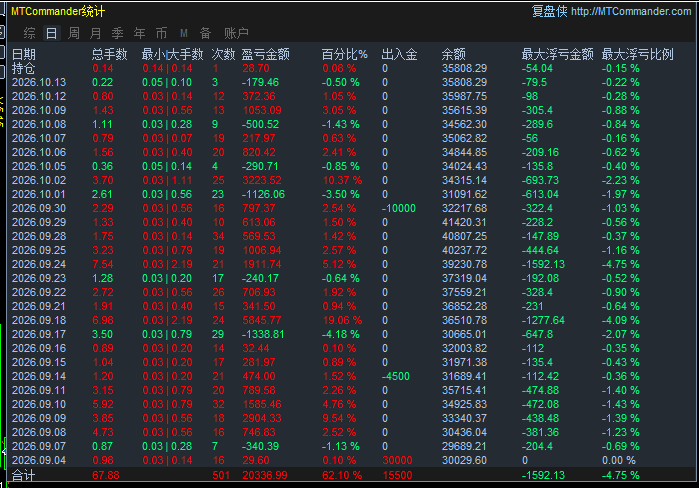
Task: Click floating loss -693.73
Action: [540, 180]
